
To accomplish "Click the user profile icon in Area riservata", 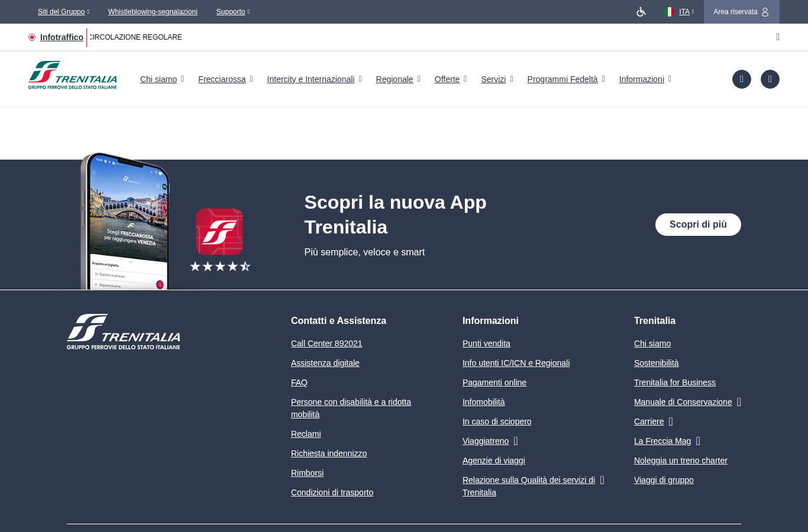I will 765,12.
